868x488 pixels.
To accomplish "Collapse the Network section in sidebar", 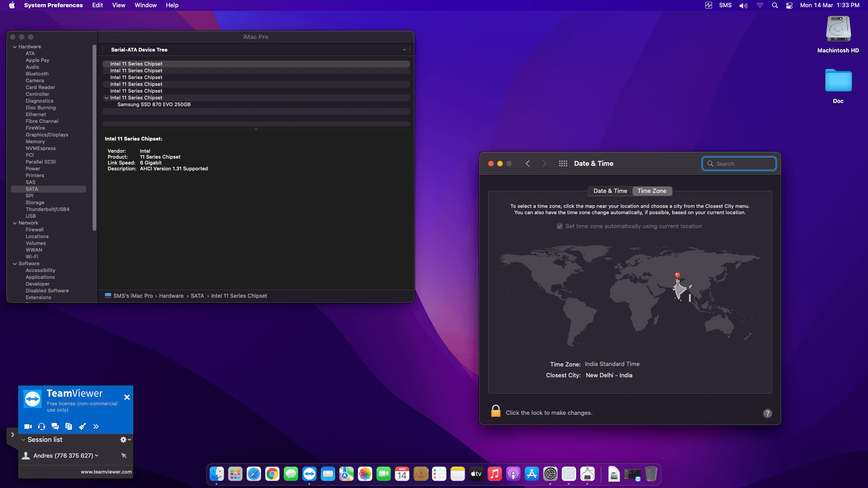I will tap(15, 223).
